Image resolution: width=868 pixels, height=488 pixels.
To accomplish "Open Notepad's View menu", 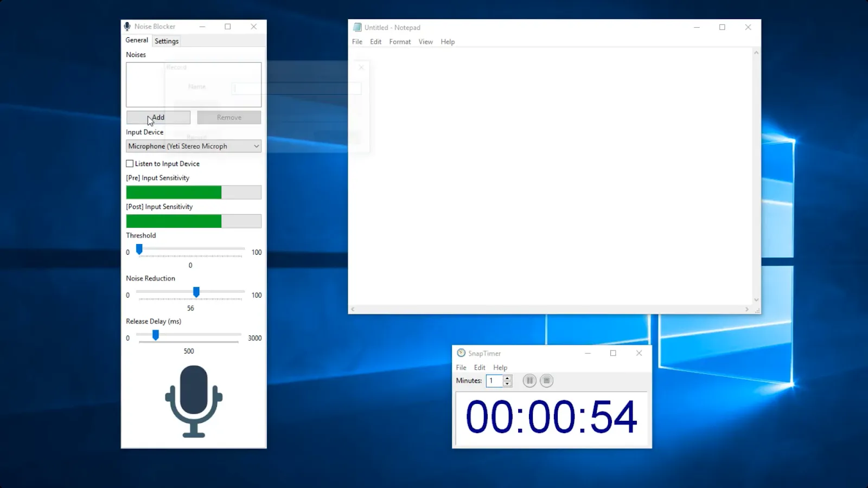I will 426,42.
